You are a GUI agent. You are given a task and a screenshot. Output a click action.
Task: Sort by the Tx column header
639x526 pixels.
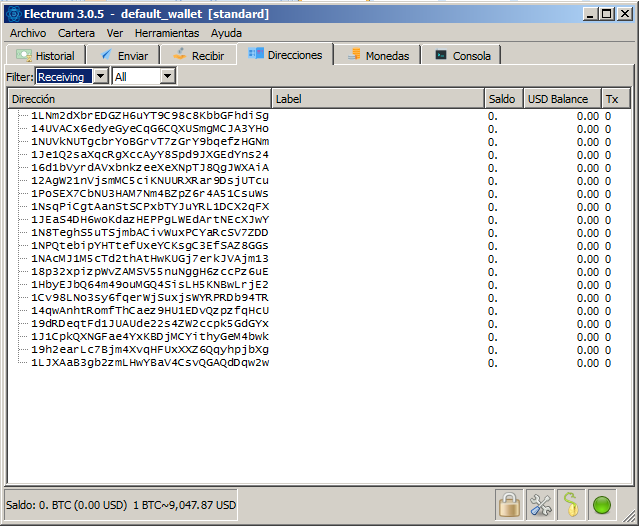(616, 99)
